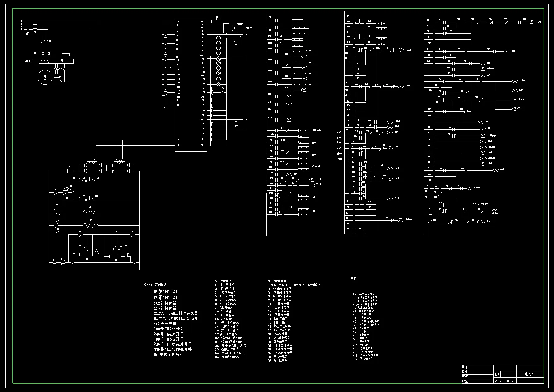Image resolution: width=554 pixels, height=392 pixels.
Task: Select relay legend line 'M13: 关门启动'
Action: pos(361,345)
